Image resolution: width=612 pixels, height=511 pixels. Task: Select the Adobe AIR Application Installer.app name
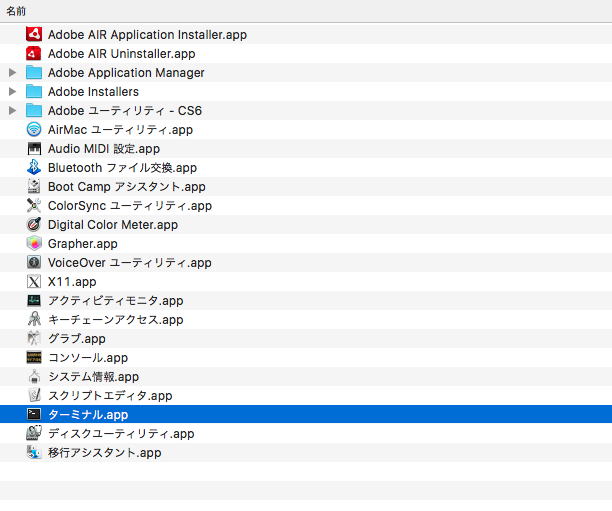147,35
